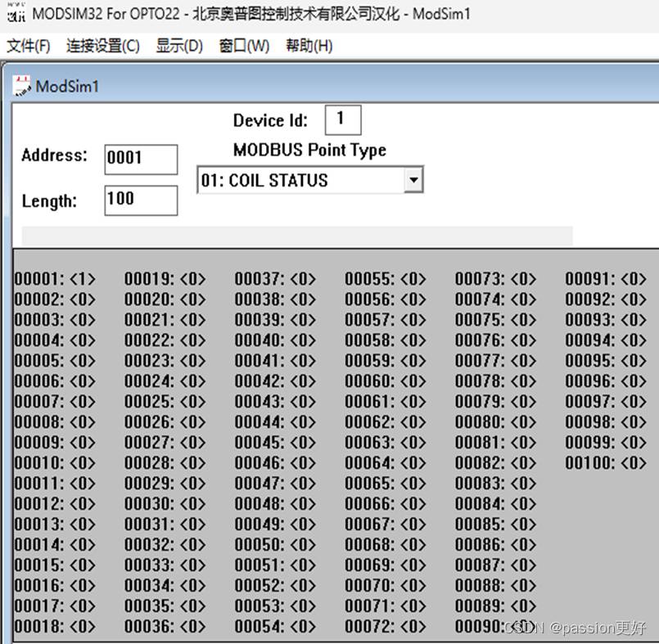Select coil entry 00073: <0>
This screenshot has width=659, height=644.
(496, 279)
